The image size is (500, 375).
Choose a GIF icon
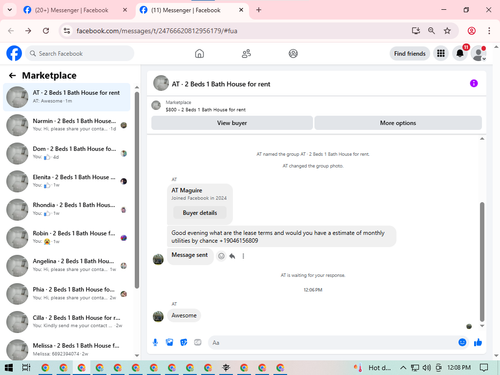198,342
